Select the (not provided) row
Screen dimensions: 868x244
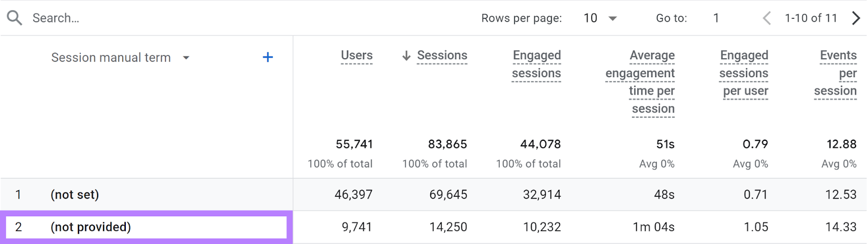91,227
